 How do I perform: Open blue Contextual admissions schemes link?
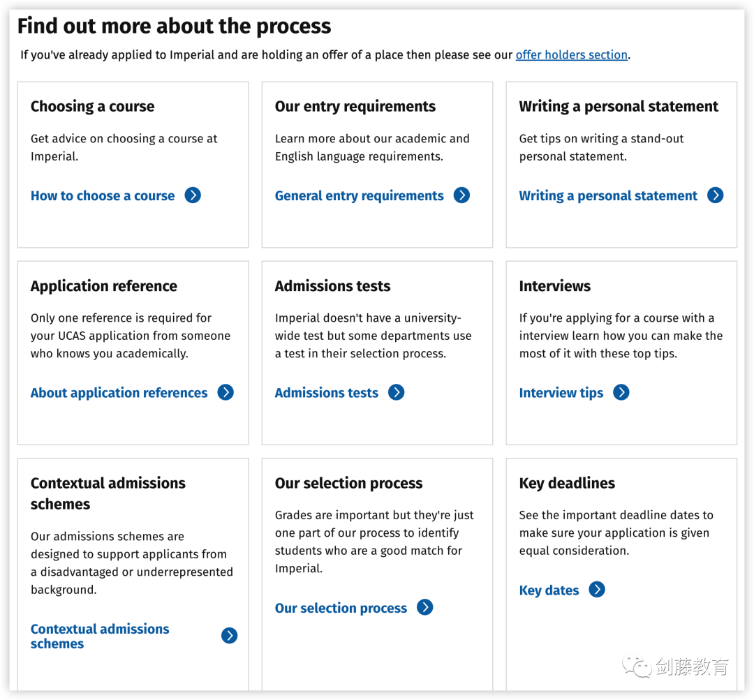coord(100,636)
